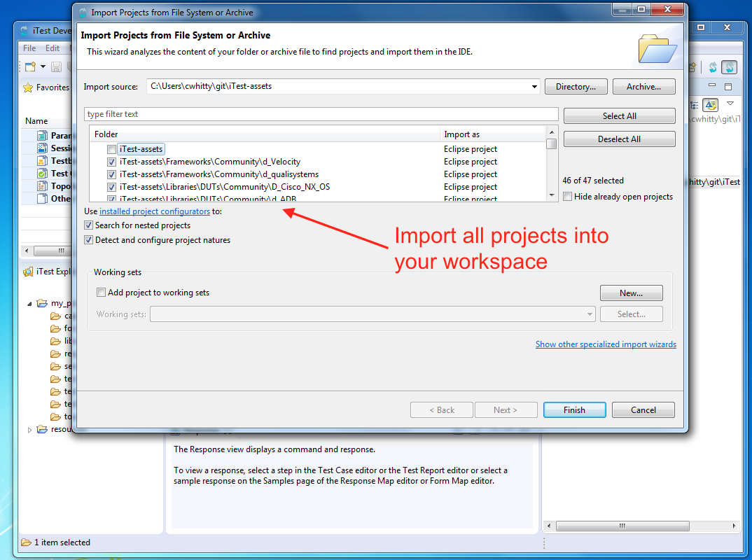Screen dimensions: 752x560
Task: Enable Add project to working sets
Action: 102,293
